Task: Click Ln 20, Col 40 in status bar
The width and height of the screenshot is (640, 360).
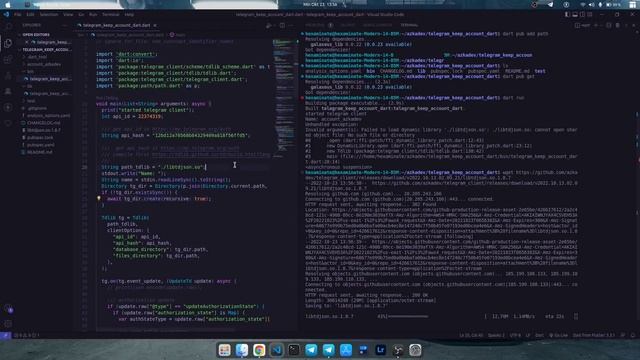Action: pos(471,336)
